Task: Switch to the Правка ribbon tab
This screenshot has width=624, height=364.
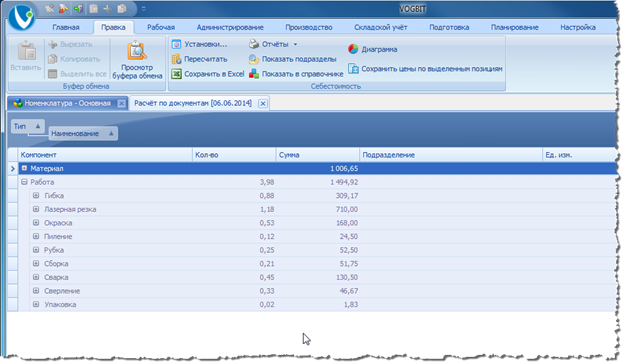Action: click(x=113, y=27)
